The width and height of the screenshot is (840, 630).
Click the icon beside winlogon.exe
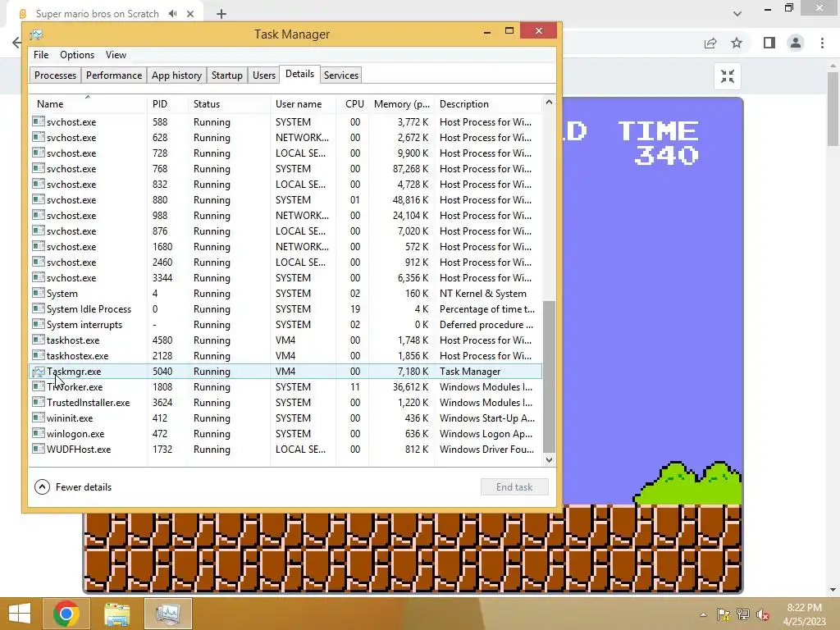39,433
